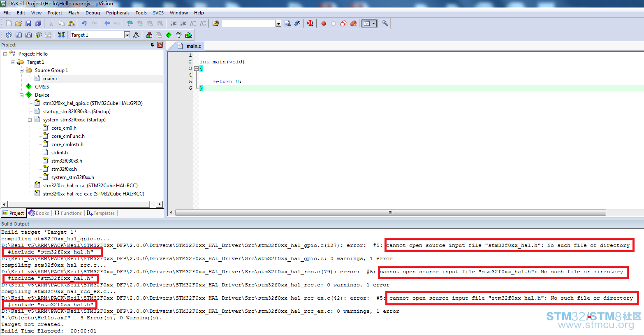Collapse the Source Group 1 folder

[21, 70]
